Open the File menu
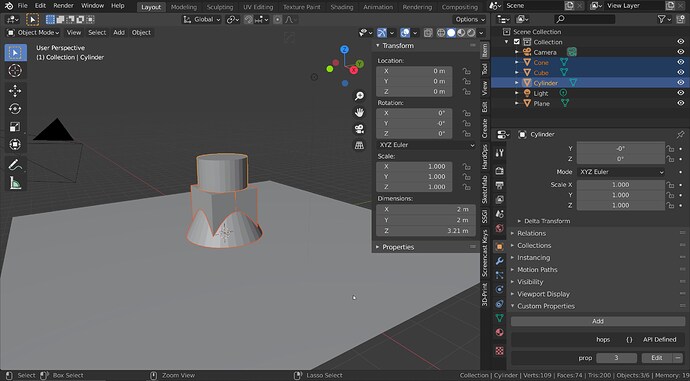This screenshot has width=690, height=381. [x=22, y=6]
